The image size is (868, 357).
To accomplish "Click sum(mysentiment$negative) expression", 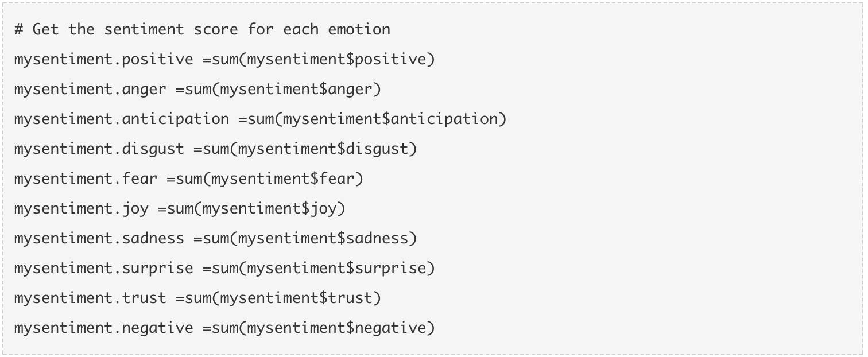I will point(324,328).
